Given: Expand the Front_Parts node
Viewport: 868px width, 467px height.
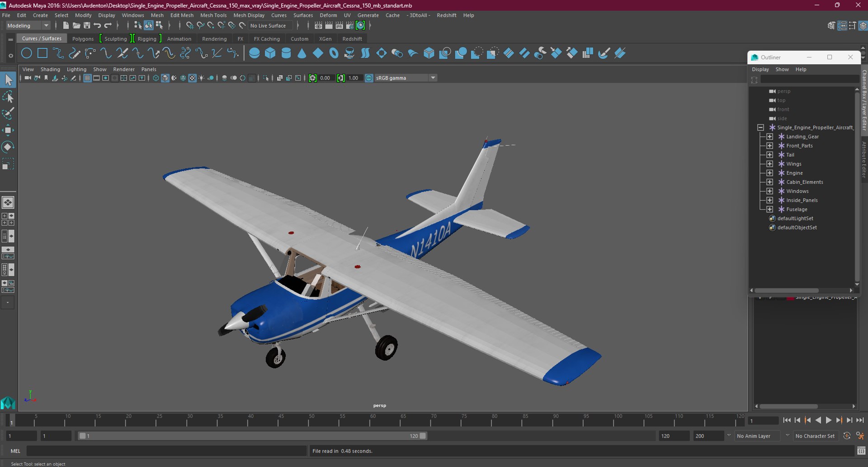Looking at the screenshot, I should (x=770, y=146).
